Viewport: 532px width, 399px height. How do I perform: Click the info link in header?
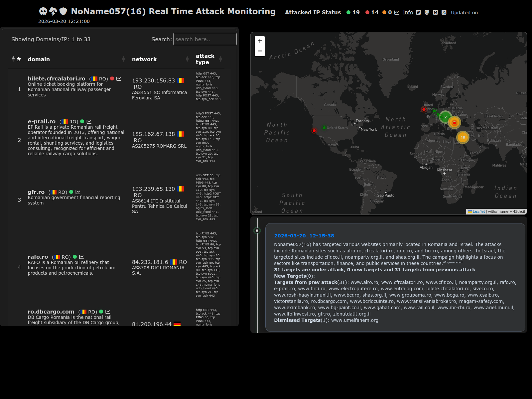(x=408, y=13)
